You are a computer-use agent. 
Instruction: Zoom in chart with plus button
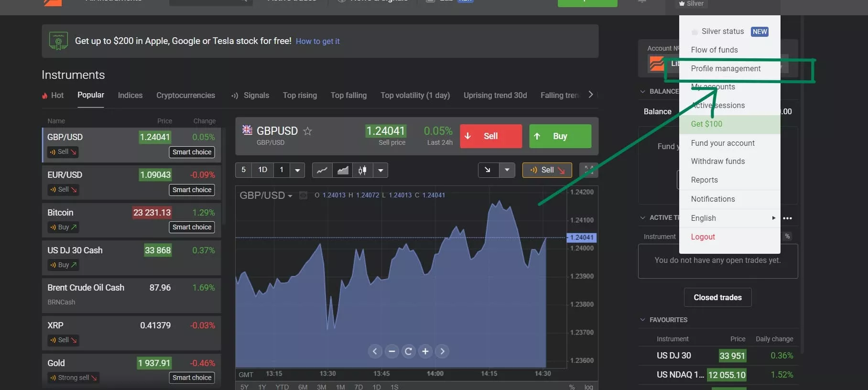click(x=425, y=351)
